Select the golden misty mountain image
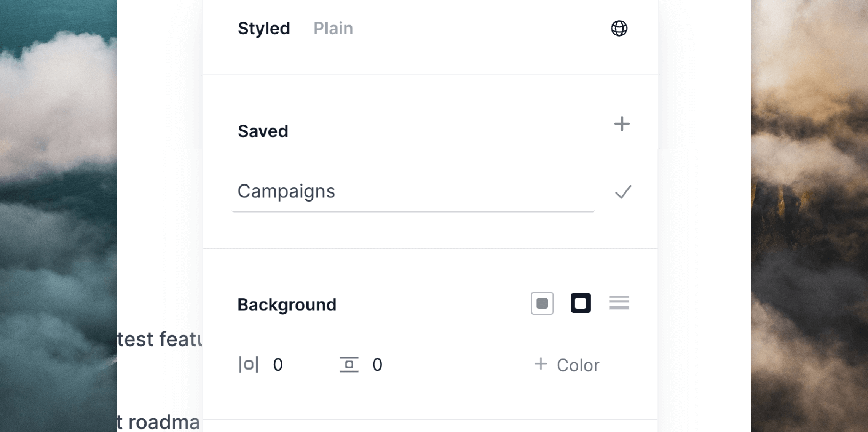This screenshot has width=868, height=432. [809, 216]
